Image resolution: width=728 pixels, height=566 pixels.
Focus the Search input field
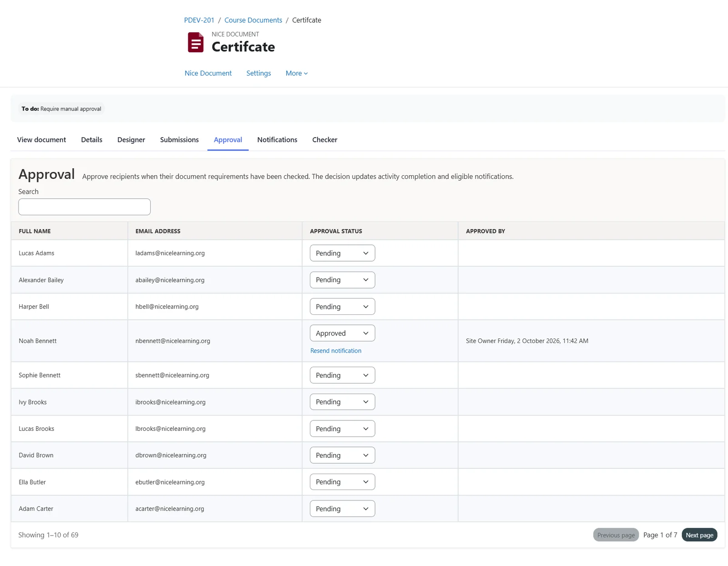pos(84,207)
